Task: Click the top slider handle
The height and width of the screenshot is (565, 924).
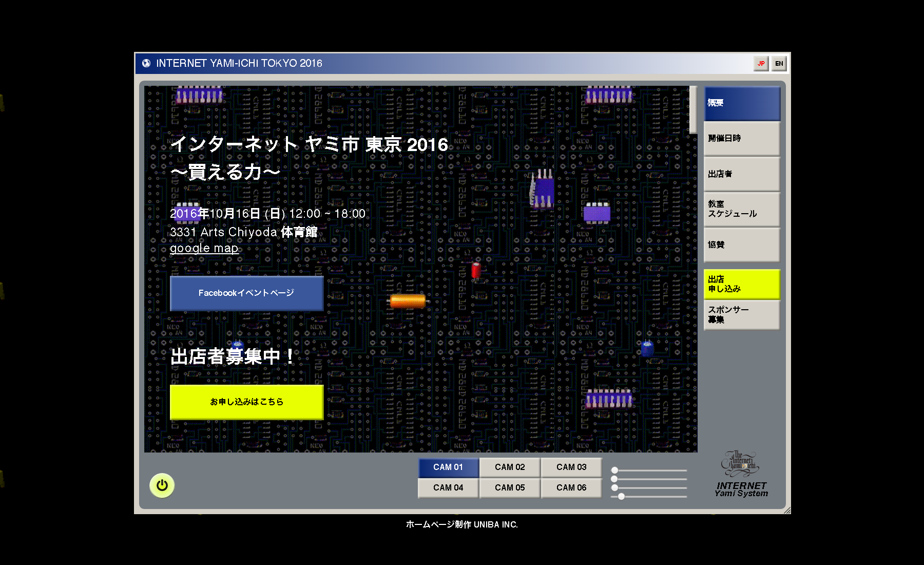Action: coord(614,470)
